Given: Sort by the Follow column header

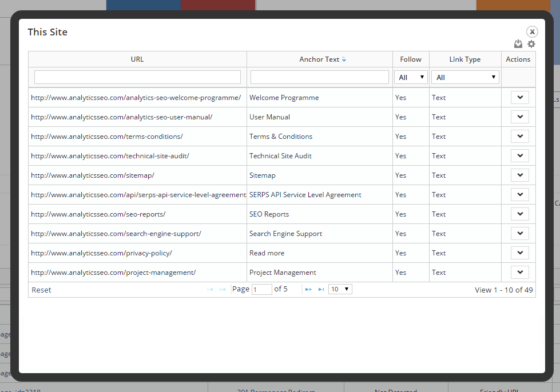Looking at the screenshot, I should coord(411,59).
